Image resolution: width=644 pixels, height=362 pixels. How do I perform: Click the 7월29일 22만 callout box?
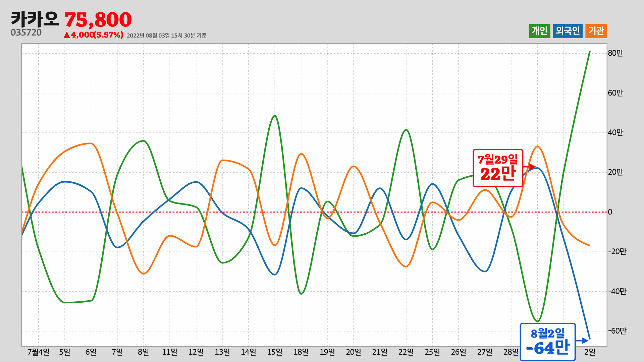coord(498,168)
